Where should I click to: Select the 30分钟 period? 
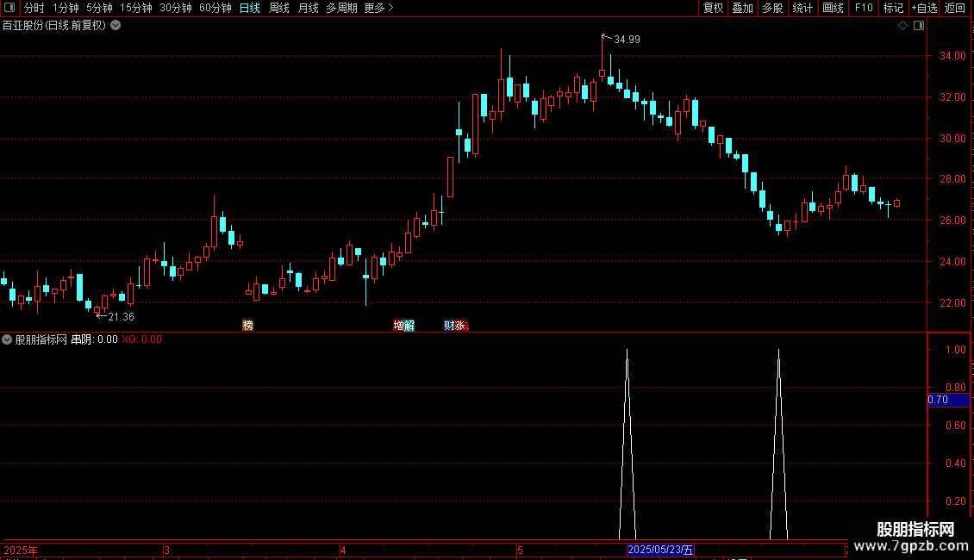[x=176, y=8]
